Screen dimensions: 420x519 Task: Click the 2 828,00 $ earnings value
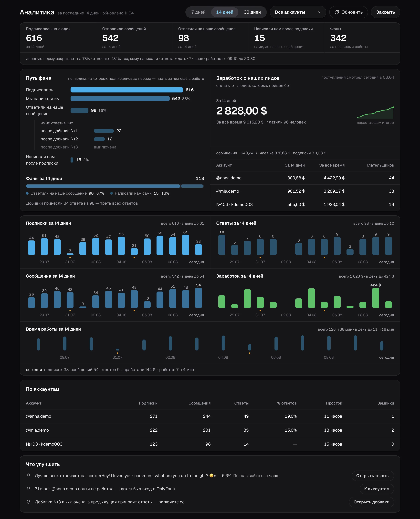[x=241, y=111]
